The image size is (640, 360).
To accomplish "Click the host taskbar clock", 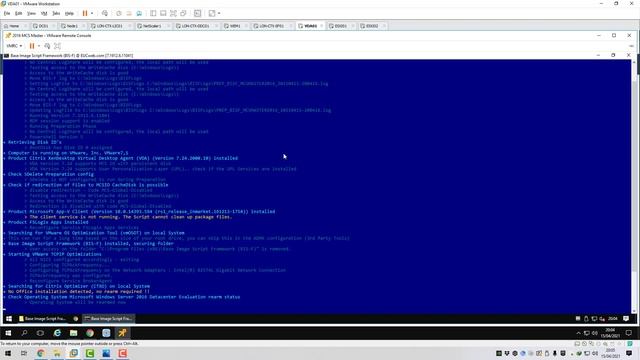I will coord(610,353).
